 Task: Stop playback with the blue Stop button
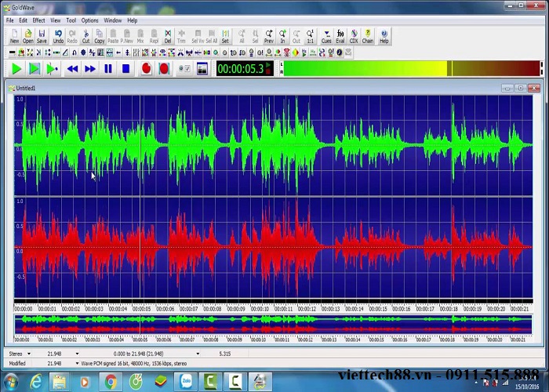click(x=126, y=69)
